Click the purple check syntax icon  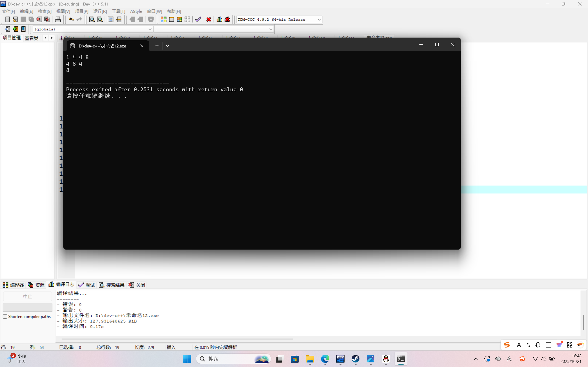point(198,19)
